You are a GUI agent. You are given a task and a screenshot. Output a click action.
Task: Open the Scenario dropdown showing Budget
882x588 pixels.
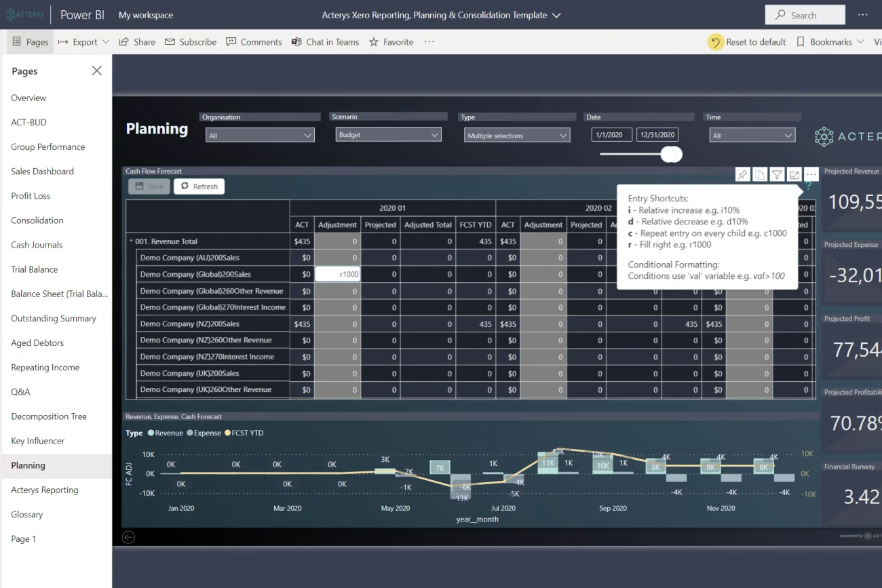coord(388,134)
